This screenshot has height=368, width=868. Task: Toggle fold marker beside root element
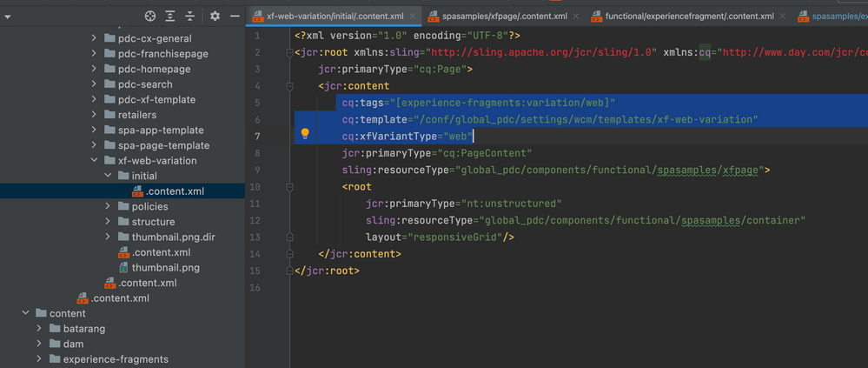(x=288, y=186)
